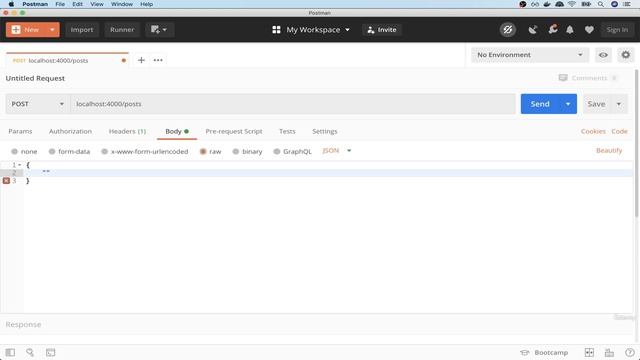Place cursor on editor line 2
Image resolution: width=640 pixels, height=360 pixels.
click(x=327, y=173)
